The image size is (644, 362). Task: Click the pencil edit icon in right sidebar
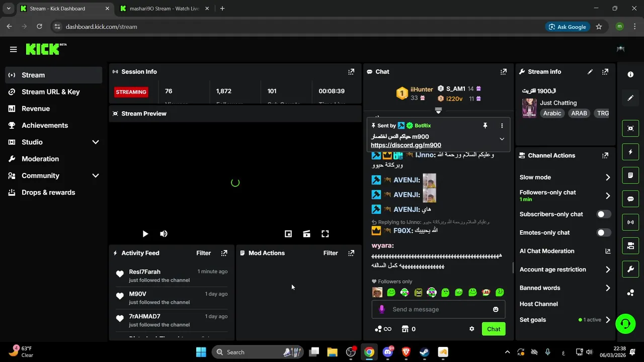tap(630, 98)
